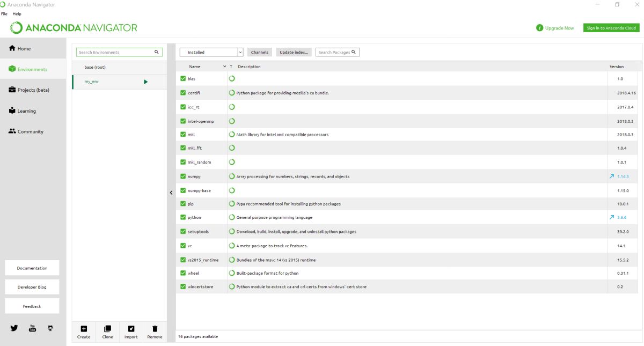The width and height of the screenshot is (644, 346).
Task: Click Sign in to Anaconda Cloud
Action: point(611,28)
